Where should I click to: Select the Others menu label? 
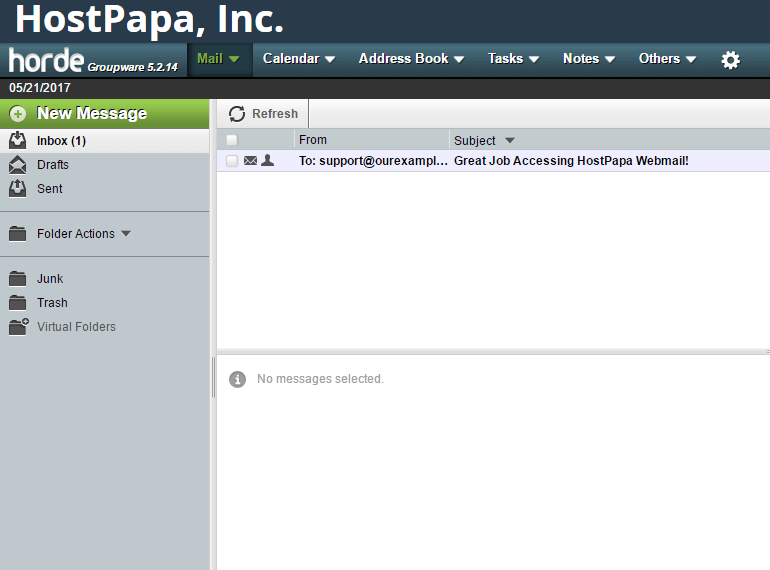660,58
